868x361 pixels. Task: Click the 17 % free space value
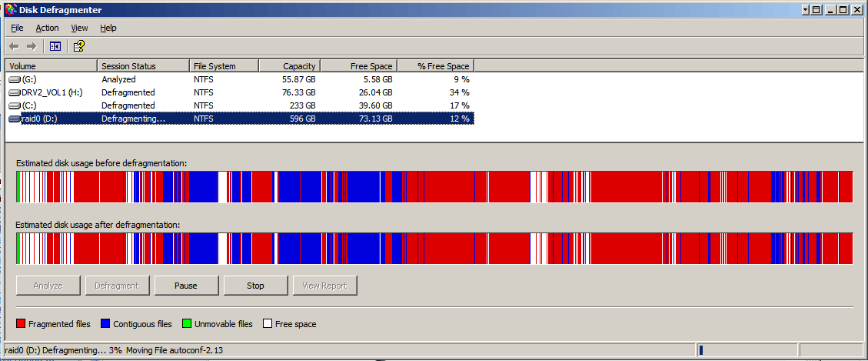460,105
